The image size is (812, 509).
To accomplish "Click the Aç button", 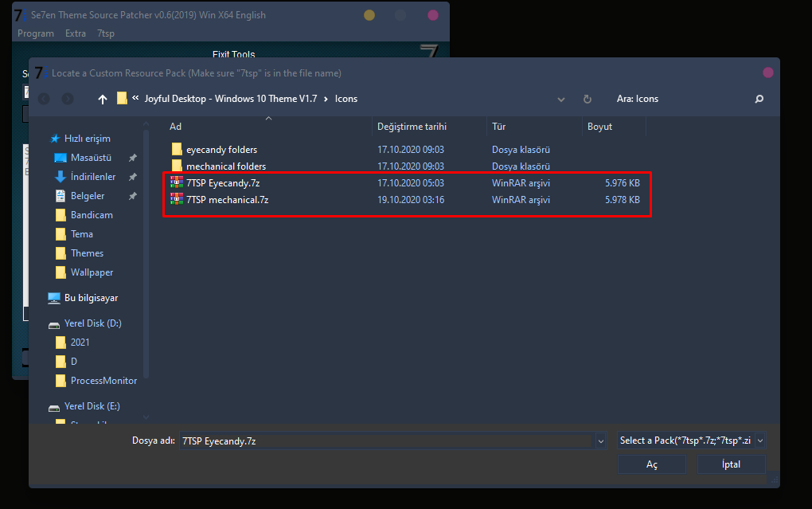I will [x=651, y=464].
